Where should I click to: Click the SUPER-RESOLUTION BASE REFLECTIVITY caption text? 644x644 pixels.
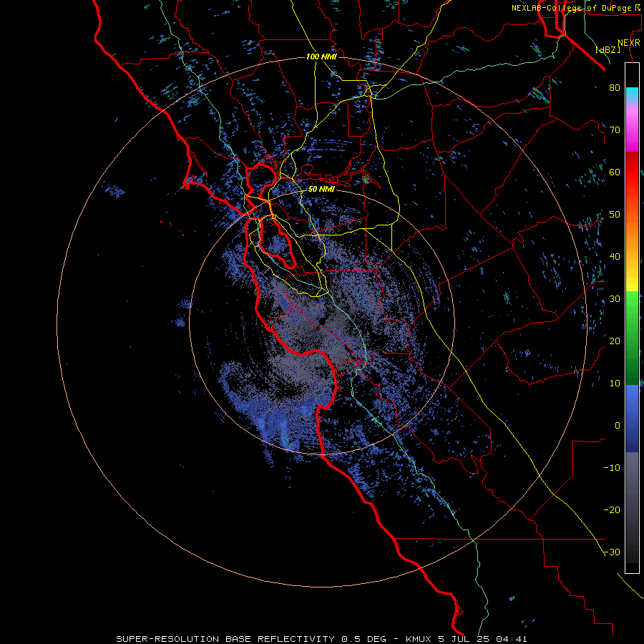click(225, 639)
